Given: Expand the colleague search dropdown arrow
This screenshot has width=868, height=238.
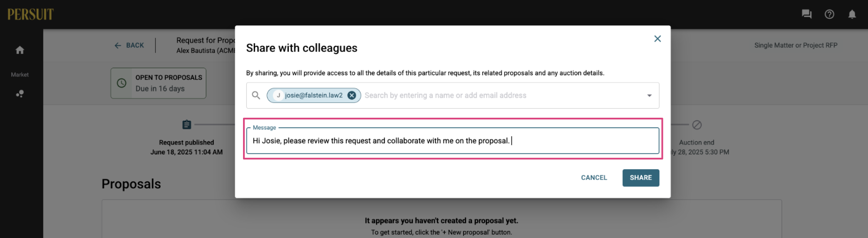Looking at the screenshot, I should coord(649,96).
